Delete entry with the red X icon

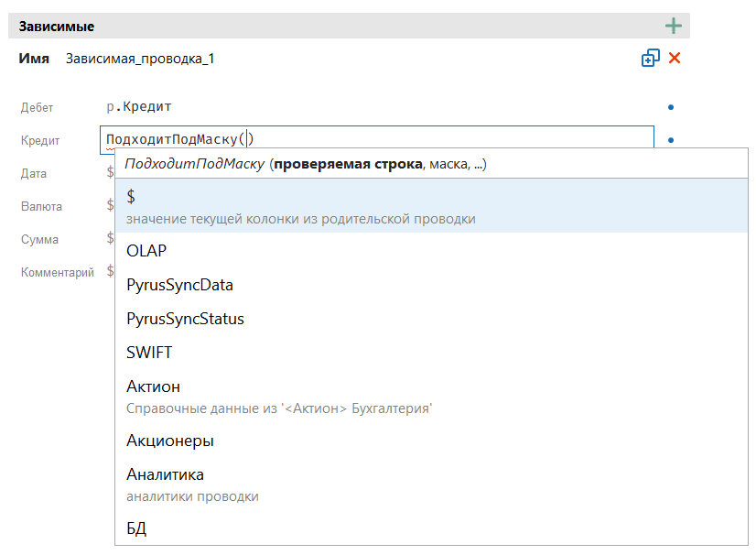click(x=675, y=59)
